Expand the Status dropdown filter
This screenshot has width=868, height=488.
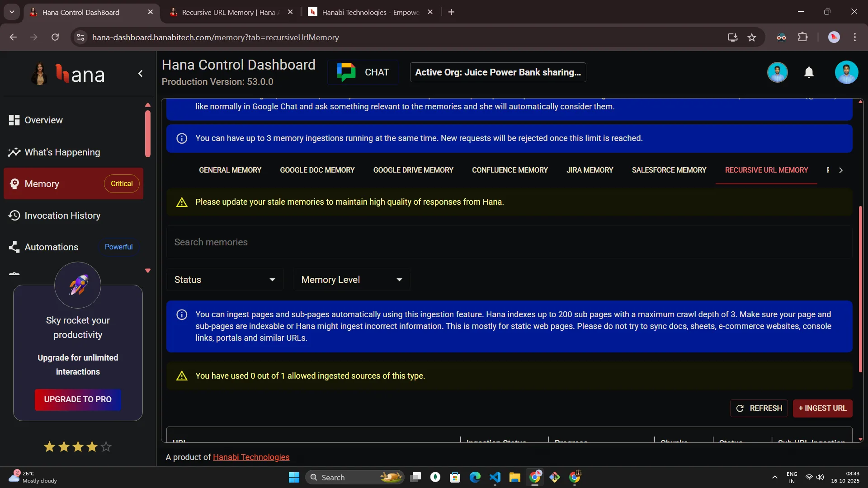click(225, 280)
